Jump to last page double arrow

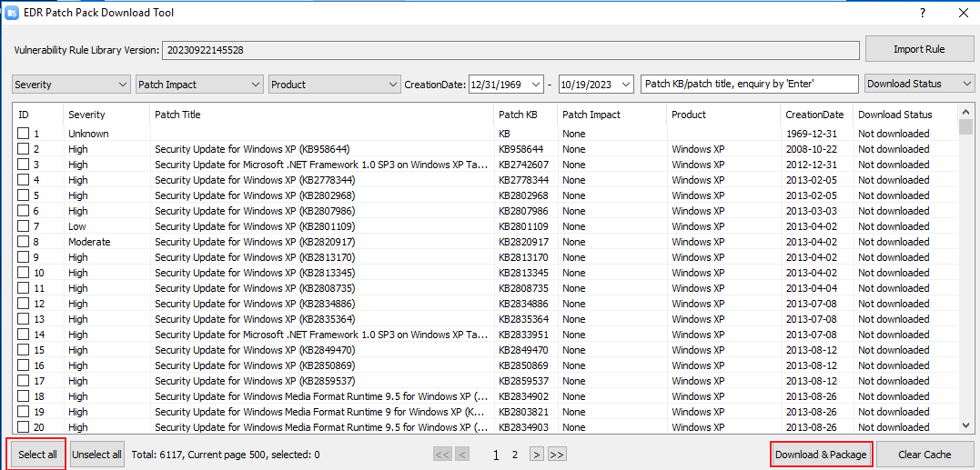[557, 455]
